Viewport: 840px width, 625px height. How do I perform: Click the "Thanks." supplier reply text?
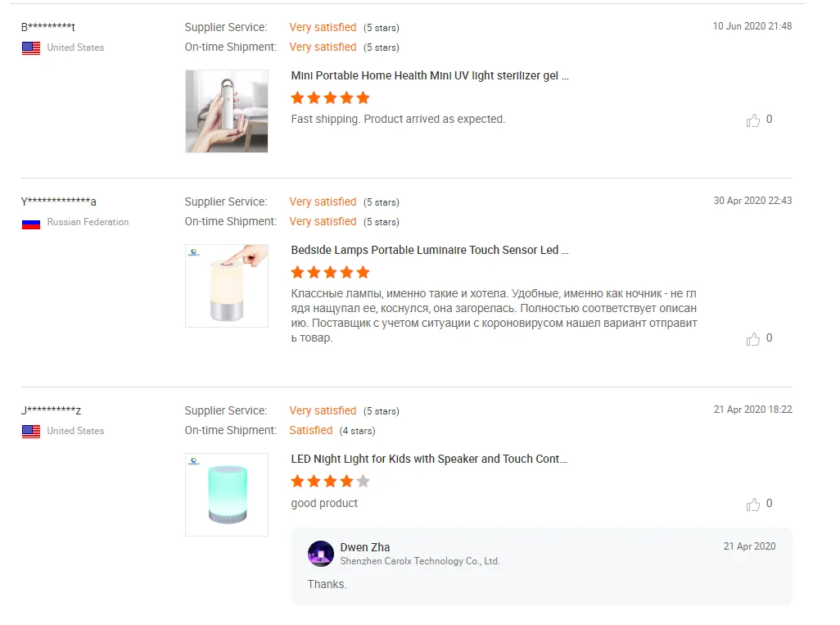click(327, 584)
